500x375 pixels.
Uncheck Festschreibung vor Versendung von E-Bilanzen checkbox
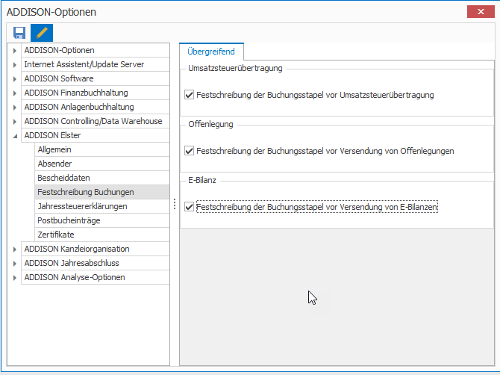[189, 207]
